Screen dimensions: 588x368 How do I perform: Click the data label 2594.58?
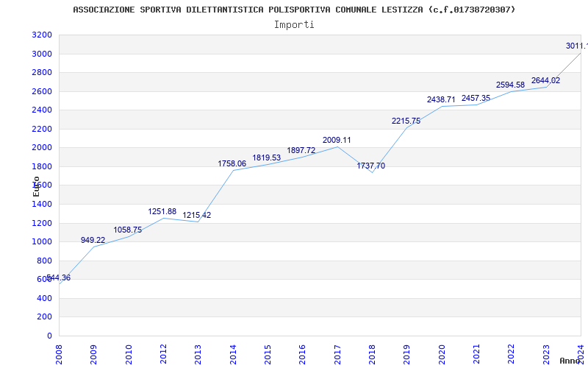click(x=510, y=85)
